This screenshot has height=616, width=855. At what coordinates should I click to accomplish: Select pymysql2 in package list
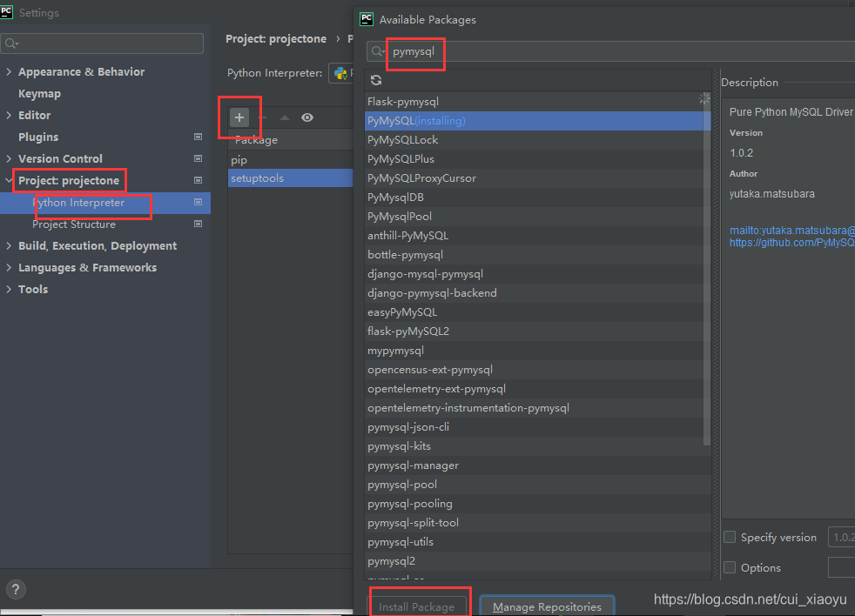point(538,561)
